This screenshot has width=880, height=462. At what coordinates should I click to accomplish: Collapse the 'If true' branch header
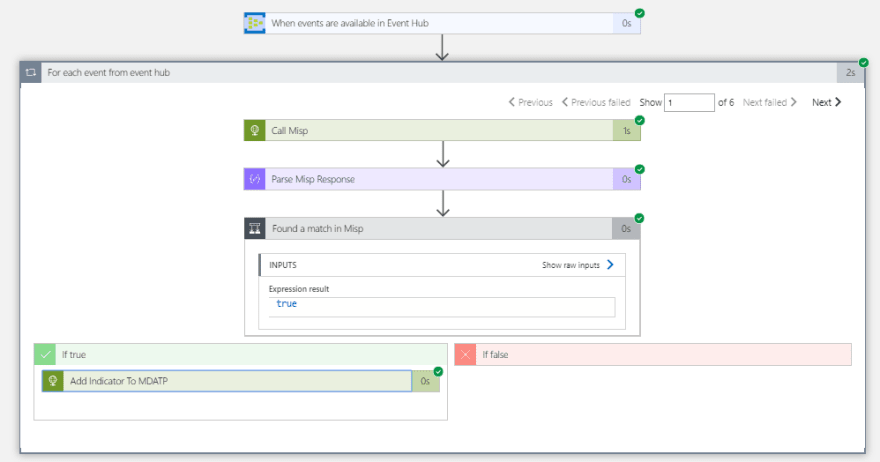pos(241,355)
